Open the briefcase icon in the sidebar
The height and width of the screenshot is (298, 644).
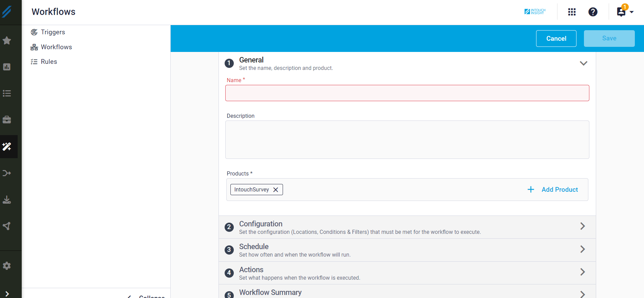coord(7,120)
